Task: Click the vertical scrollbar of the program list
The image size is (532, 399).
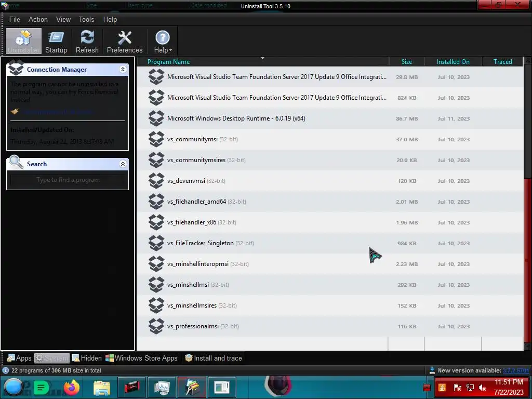Action: pyautogui.click(x=528, y=261)
